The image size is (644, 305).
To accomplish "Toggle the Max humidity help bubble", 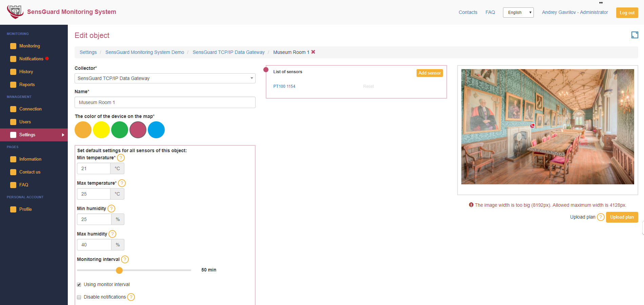I will pyautogui.click(x=112, y=234).
